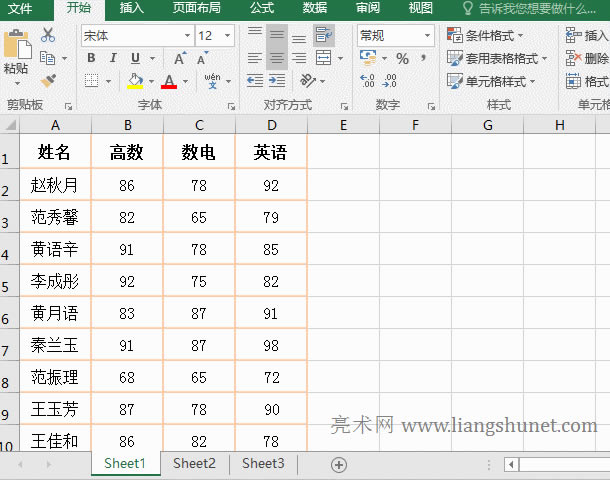This screenshot has width=610, height=480.
Task: Click the Cut scissors icon
Action: (48, 36)
